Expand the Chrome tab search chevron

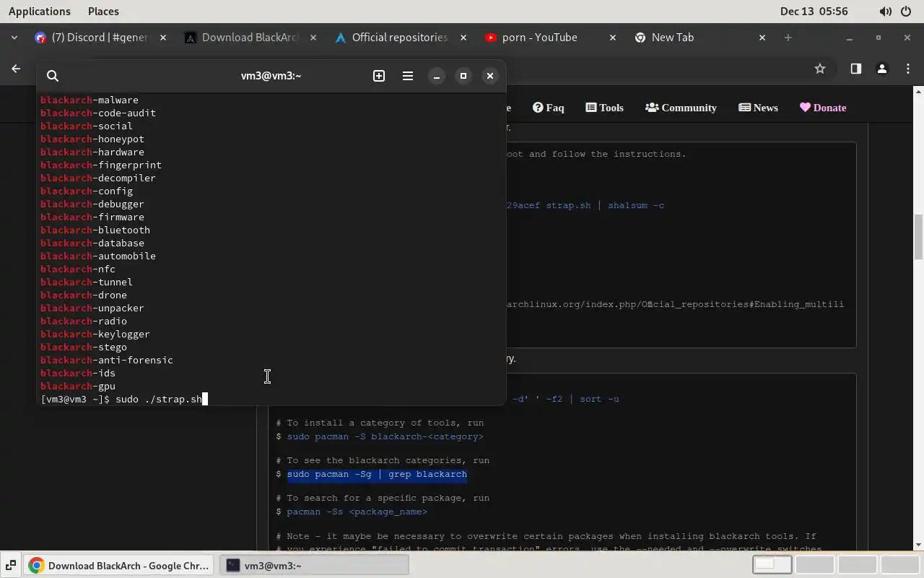pos(14,38)
